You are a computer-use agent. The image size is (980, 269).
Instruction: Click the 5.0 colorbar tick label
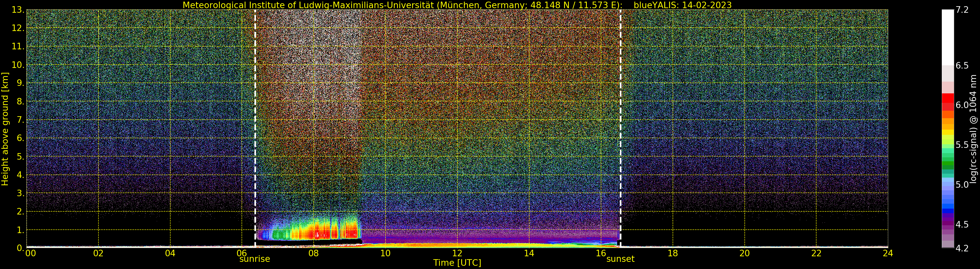point(962,184)
